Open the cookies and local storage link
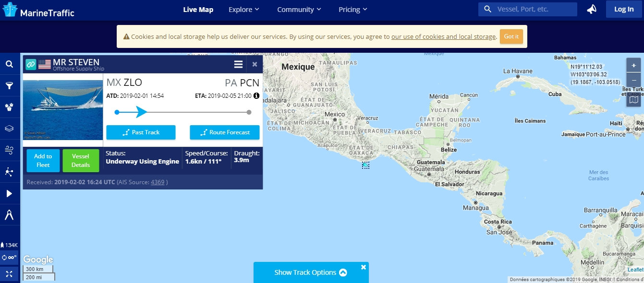 pos(443,36)
